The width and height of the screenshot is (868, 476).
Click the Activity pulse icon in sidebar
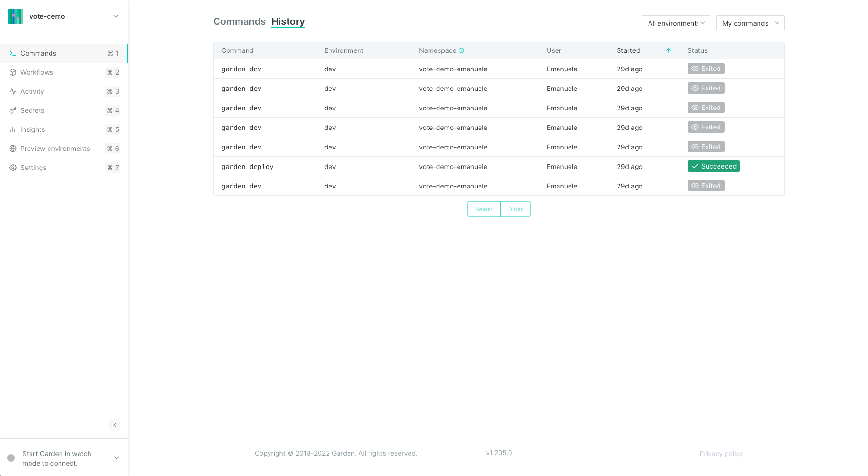tap(13, 91)
